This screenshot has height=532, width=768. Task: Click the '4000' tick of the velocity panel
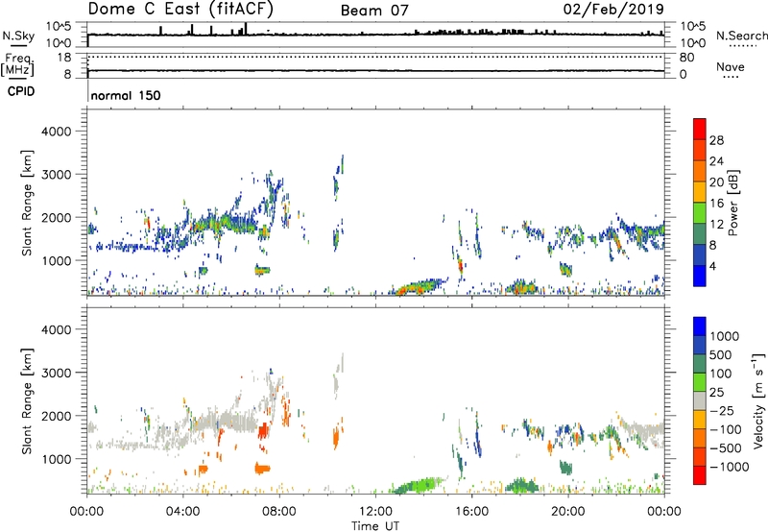tap(57, 329)
